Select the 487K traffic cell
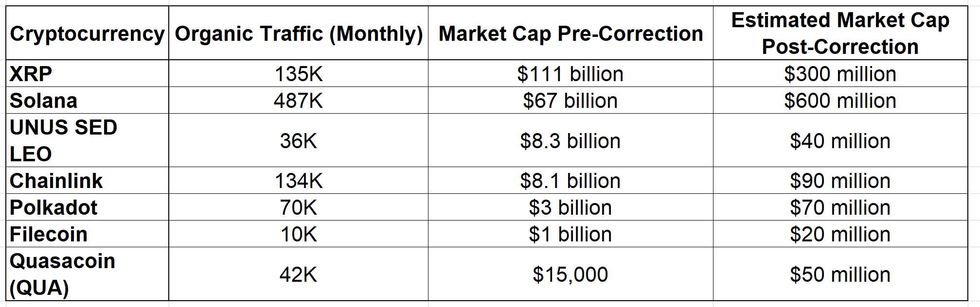This screenshot has height=307, width=980. [298, 101]
